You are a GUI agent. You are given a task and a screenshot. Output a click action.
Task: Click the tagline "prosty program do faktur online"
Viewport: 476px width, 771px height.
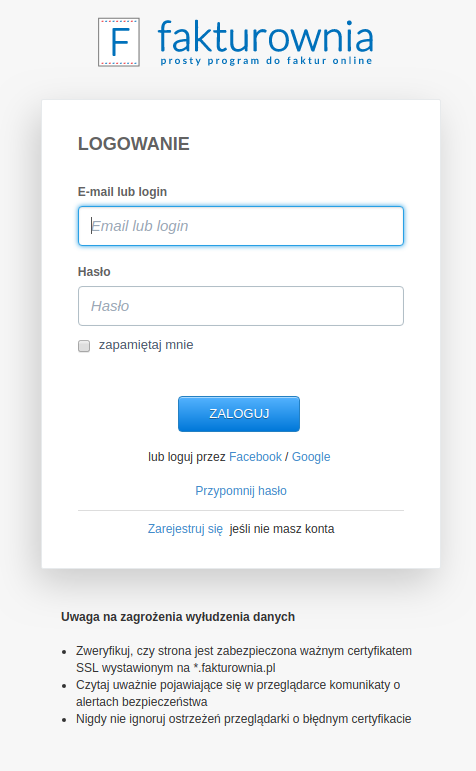click(x=266, y=61)
